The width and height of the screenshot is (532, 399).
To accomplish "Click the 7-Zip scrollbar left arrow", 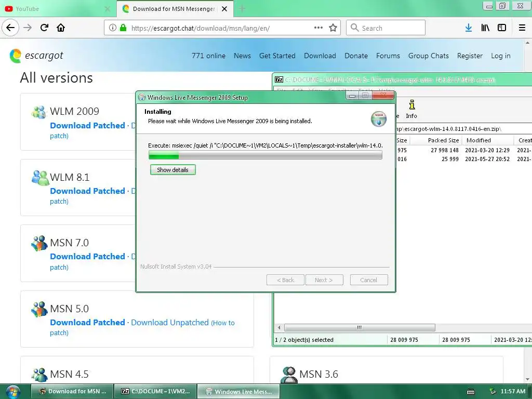I will pos(279,327).
